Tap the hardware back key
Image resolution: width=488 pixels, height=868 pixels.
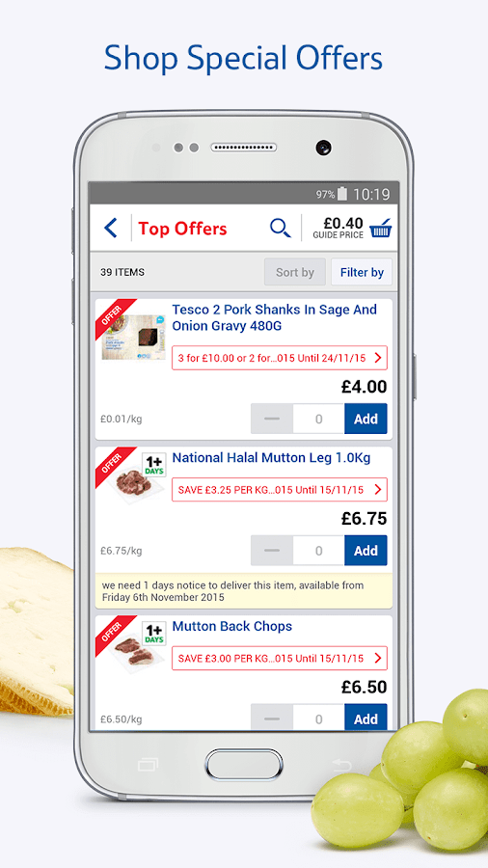point(341,765)
